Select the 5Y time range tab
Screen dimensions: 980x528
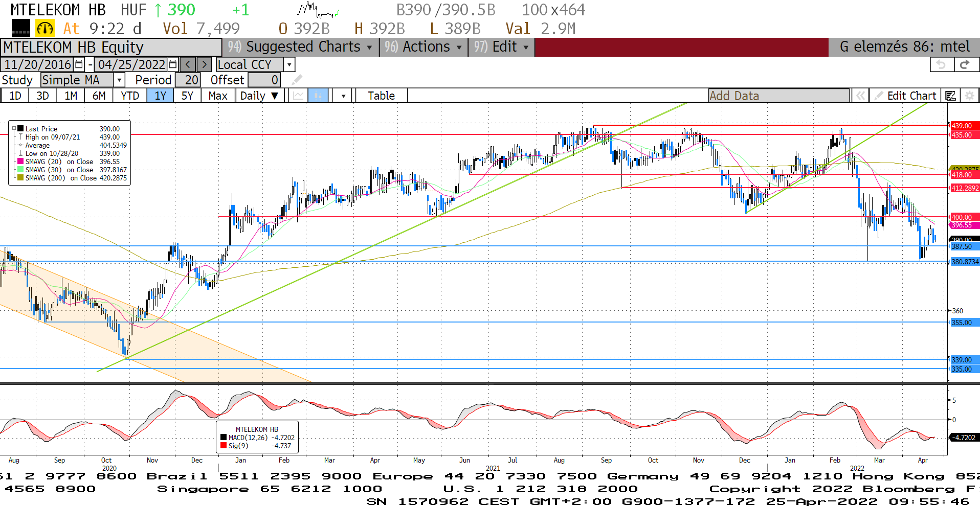(187, 96)
